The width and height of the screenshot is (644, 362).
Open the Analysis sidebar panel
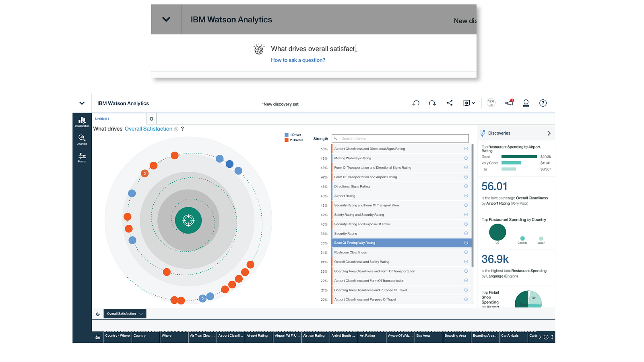point(82,140)
